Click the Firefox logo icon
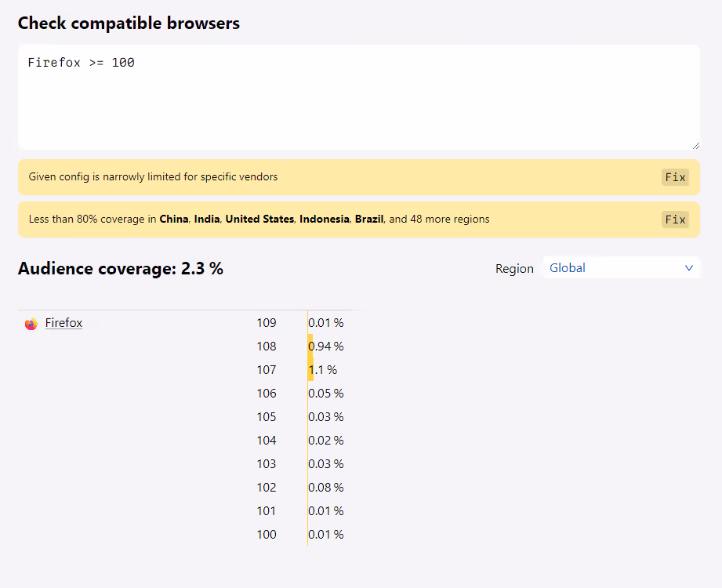 (31, 324)
